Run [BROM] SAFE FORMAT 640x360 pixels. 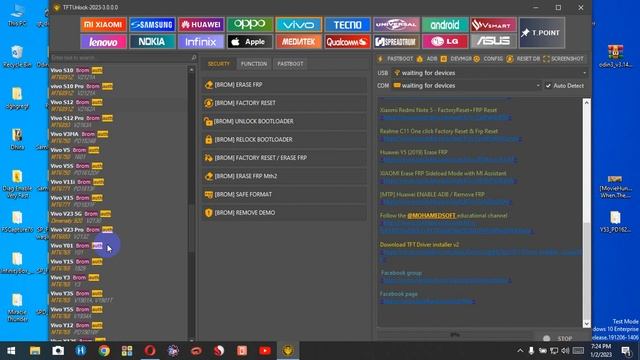(284, 195)
